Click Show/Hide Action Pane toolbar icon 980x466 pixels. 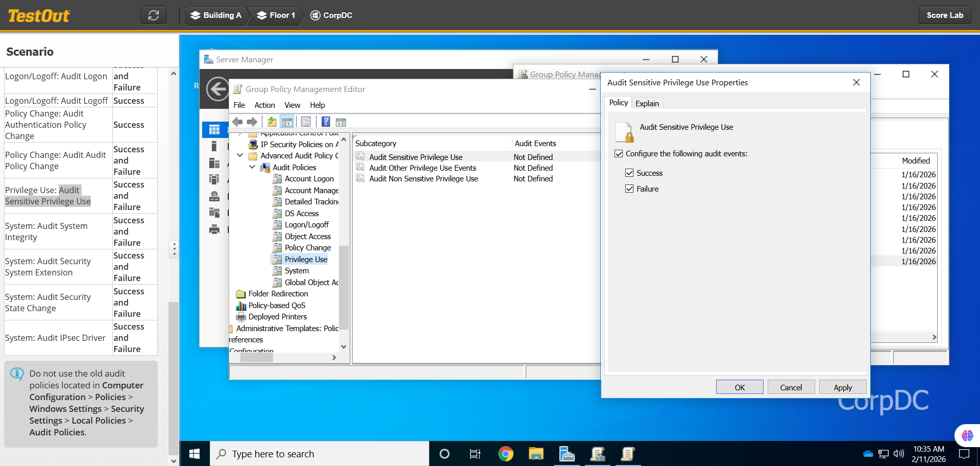(x=341, y=122)
